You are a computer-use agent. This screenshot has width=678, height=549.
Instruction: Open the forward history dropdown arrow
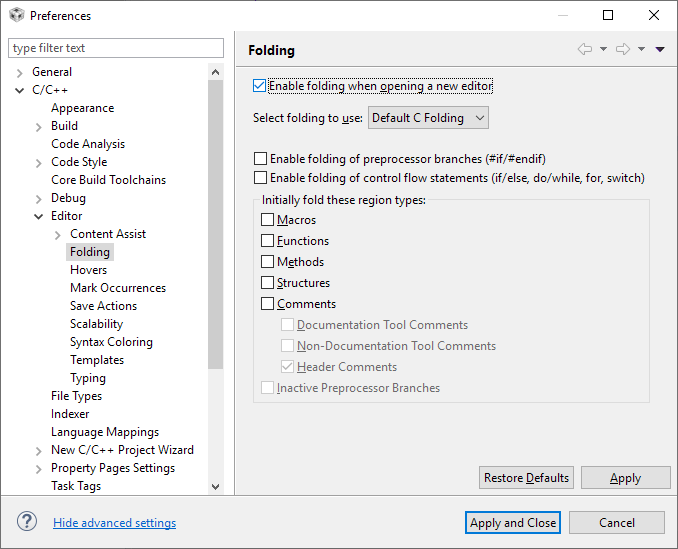point(641,49)
